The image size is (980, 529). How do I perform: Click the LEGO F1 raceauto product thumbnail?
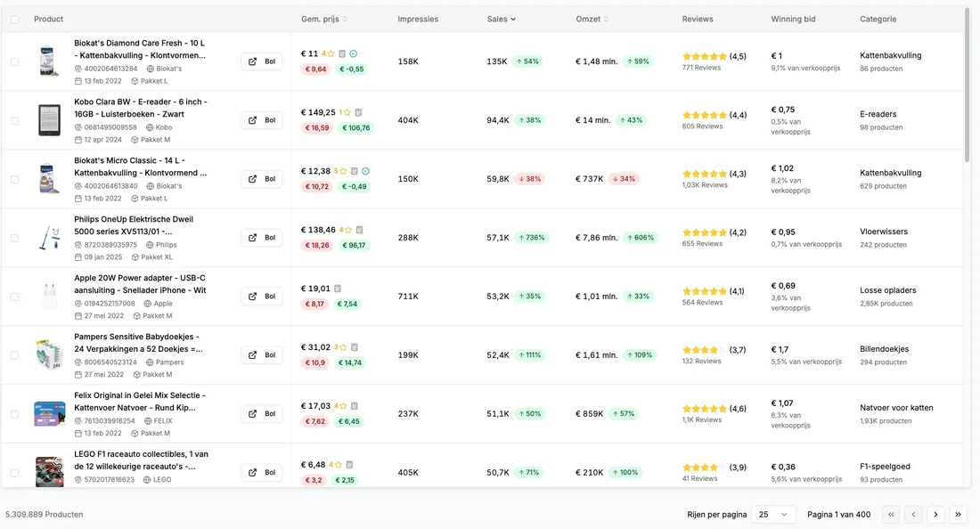click(49, 471)
